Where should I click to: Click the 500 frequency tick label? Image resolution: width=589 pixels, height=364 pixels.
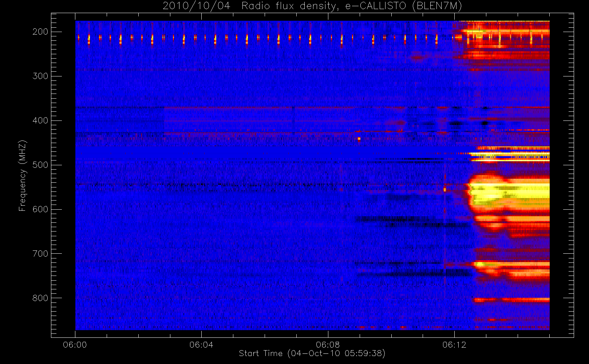click(40, 165)
